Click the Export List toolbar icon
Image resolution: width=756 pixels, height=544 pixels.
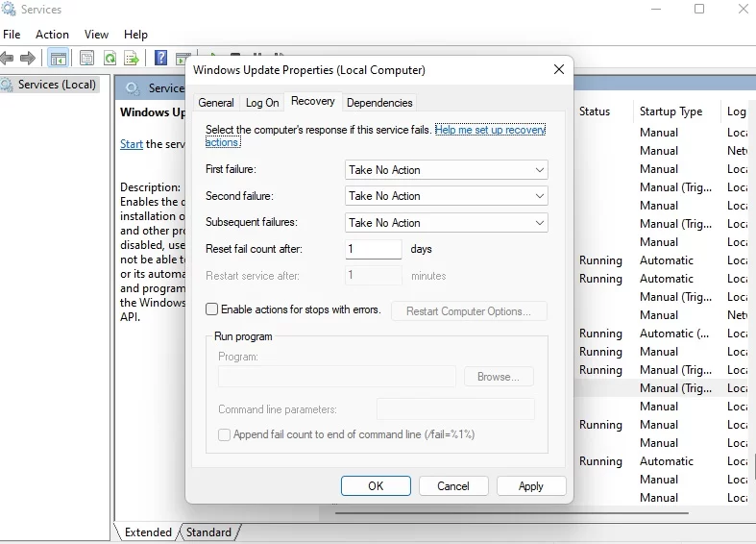pyautogui.click(x=132, y=59)
